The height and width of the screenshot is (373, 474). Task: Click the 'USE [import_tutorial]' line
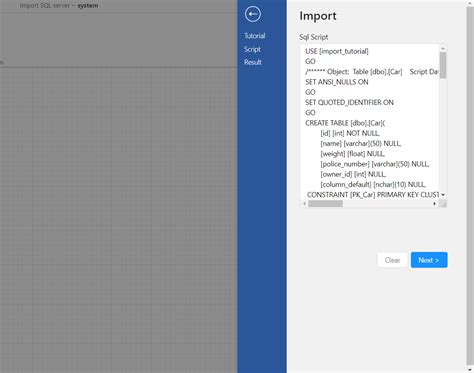click(x=337, y=51)
